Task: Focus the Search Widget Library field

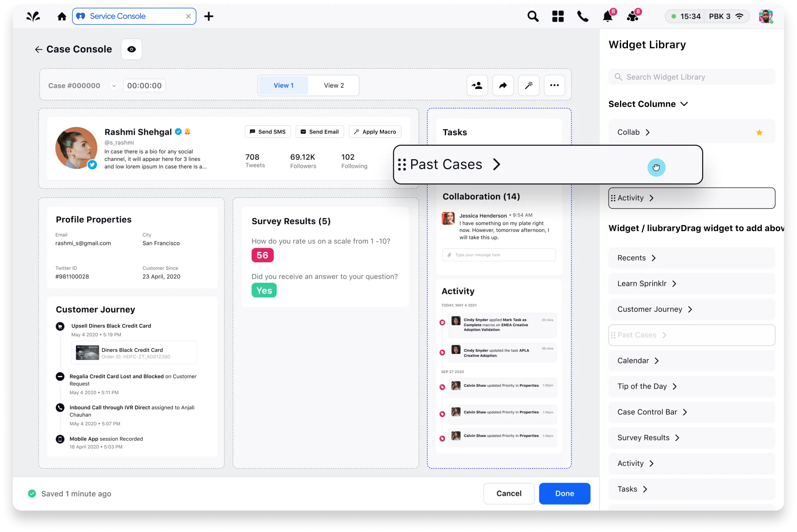Action: coord(692,77)
